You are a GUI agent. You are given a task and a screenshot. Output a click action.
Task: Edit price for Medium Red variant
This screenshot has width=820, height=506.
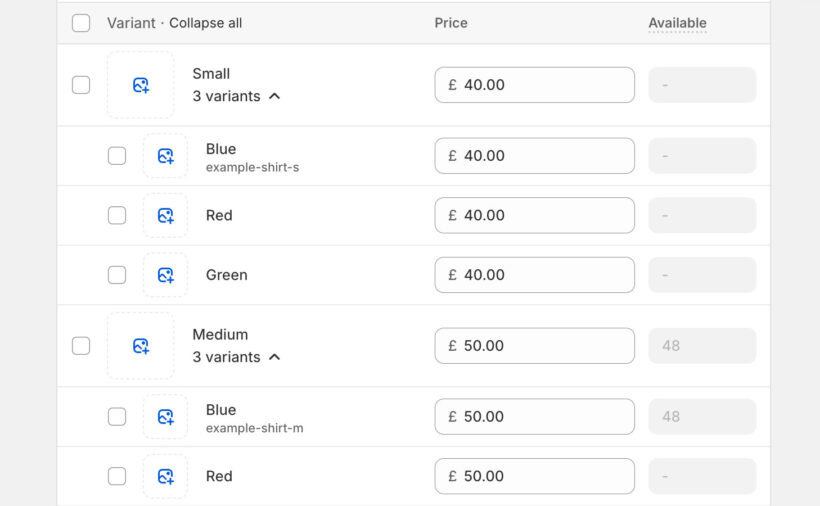[x=534, y=476]
